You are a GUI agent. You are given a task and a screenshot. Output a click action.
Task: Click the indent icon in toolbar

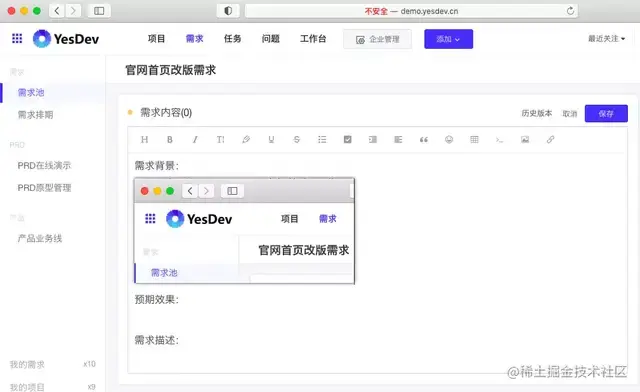tap(373, 140)
